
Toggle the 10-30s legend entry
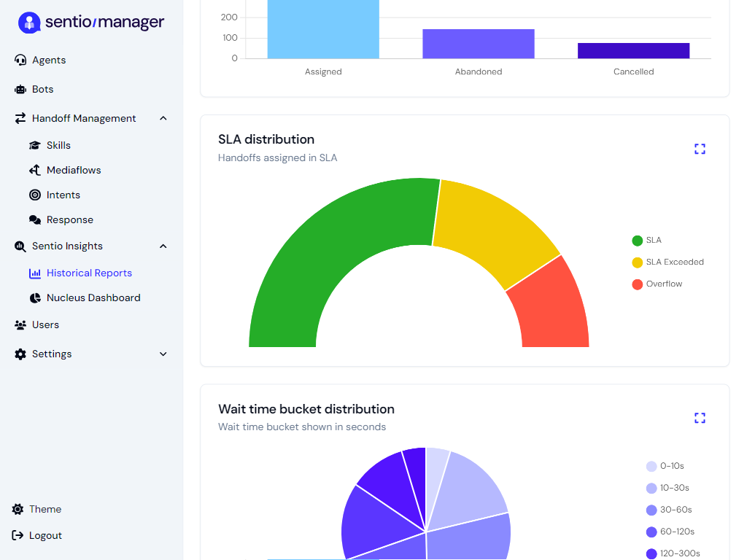coord(667,488)
